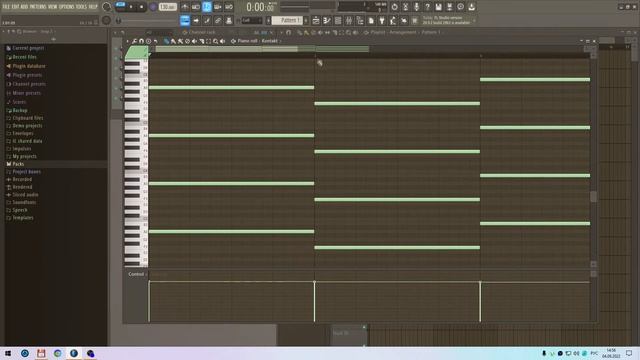Click the master volume knob
The width and height of the screenshot is (640, 360).
click(x=106, y=7)
